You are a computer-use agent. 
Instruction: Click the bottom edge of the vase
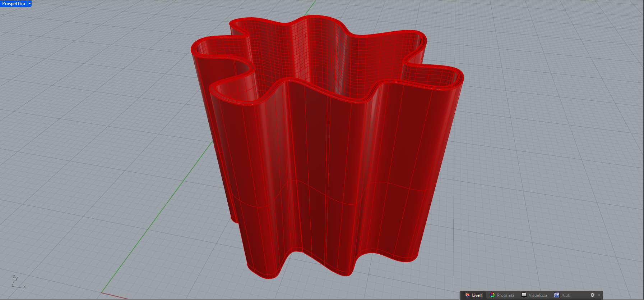(345, 274)
